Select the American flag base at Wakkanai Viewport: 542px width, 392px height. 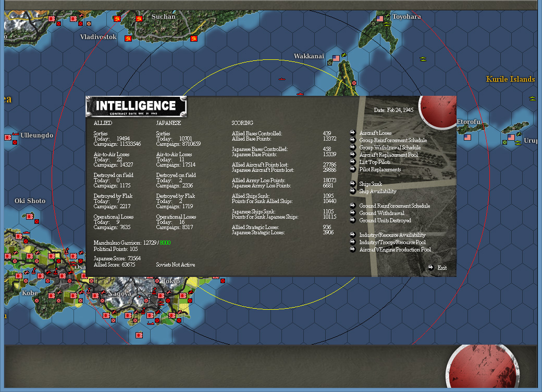tap(336, 58)
